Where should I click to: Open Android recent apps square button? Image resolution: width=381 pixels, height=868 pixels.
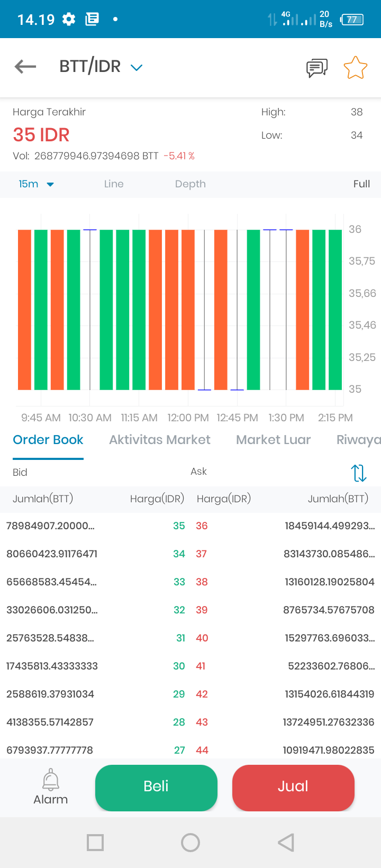pos(95,842)
